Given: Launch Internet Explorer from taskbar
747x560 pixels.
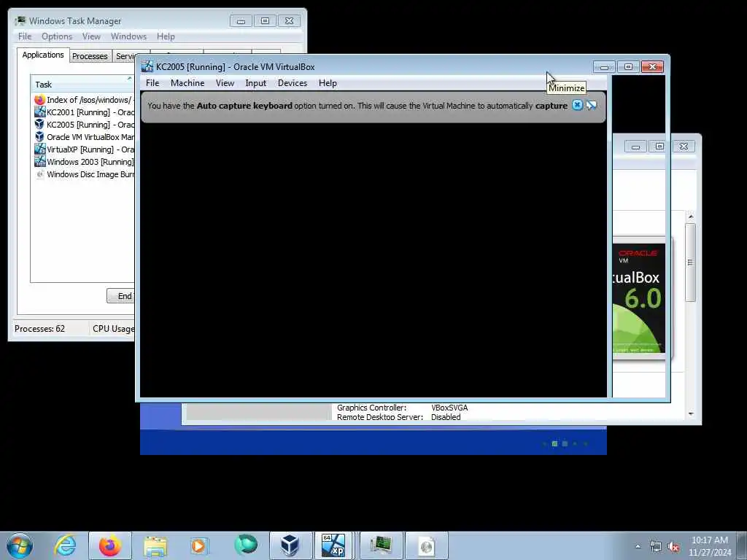Looking at the screenshot, I should 65,545.
